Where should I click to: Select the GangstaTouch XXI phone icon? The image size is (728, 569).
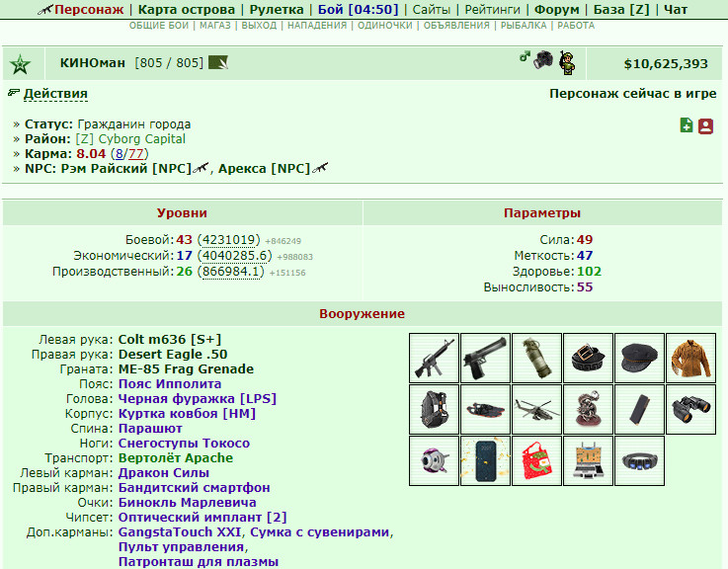485,460
